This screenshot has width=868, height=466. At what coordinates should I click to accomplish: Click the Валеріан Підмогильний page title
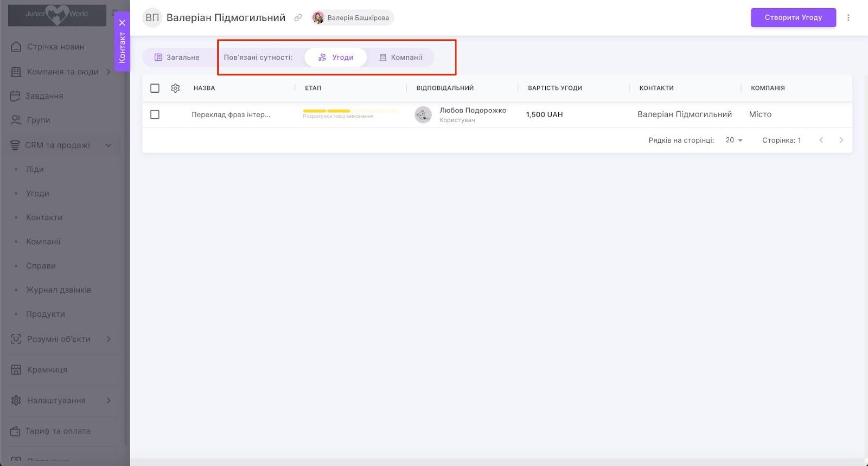click(226, 18)
